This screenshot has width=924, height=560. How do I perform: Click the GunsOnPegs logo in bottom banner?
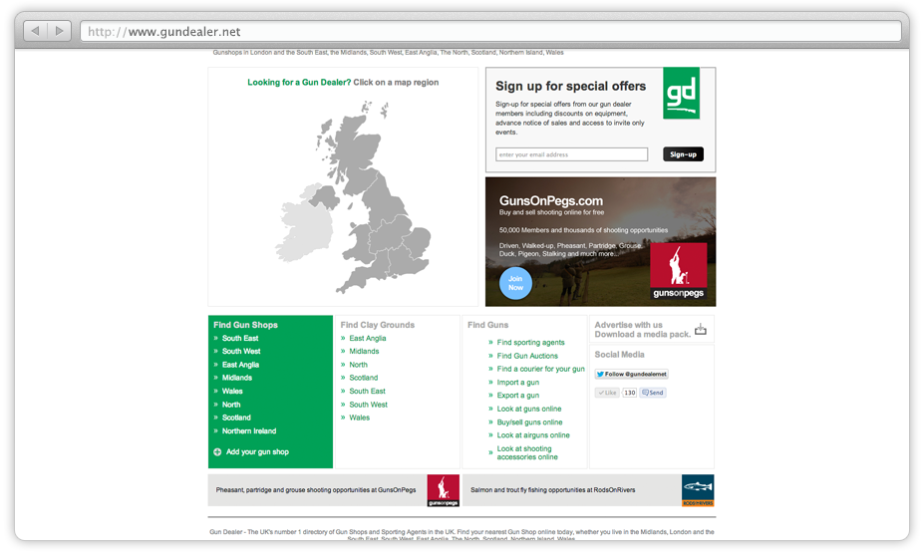pyautogui.click(x=444, y=490)
